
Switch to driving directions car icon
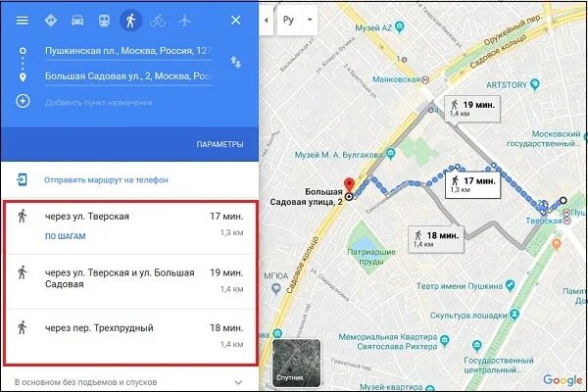77,21
